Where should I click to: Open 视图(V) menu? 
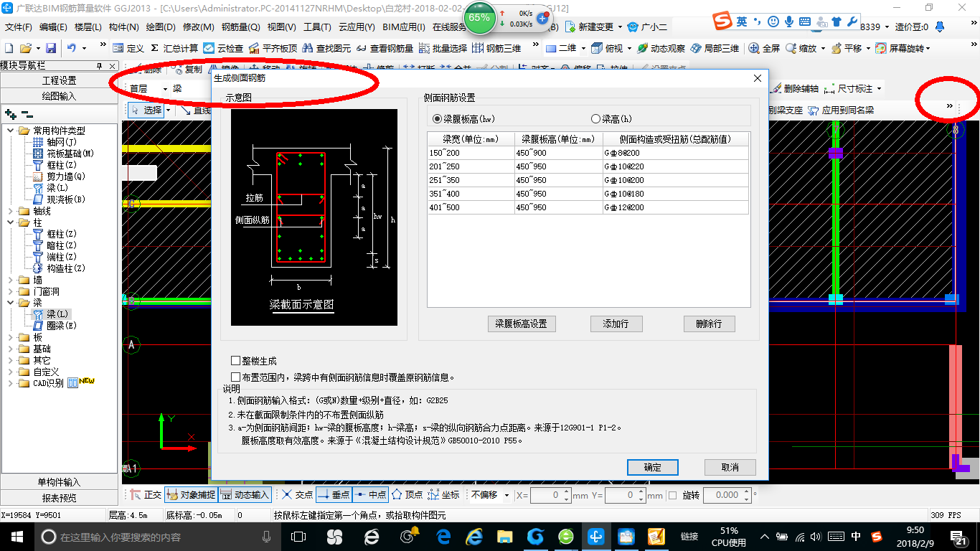click(x=281, y=27)
